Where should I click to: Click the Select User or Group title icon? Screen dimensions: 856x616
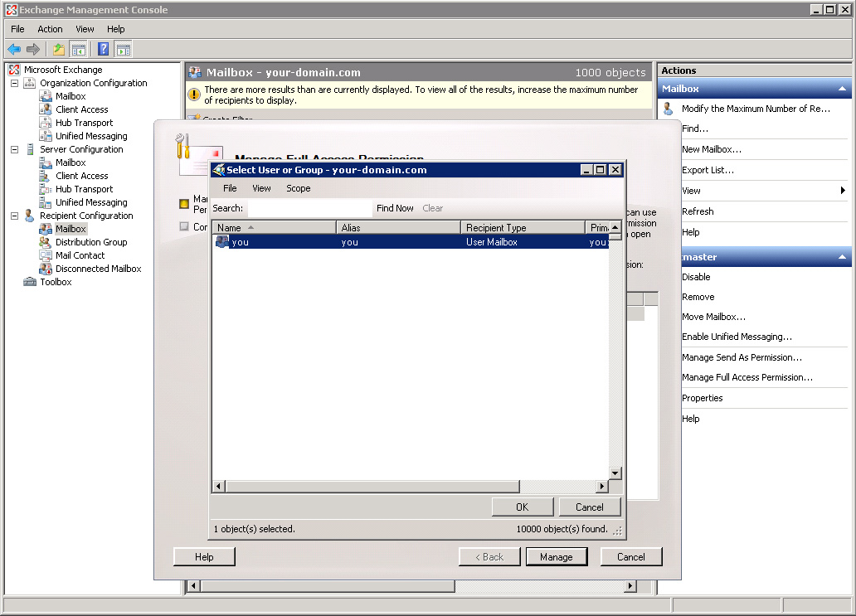pyautogui.click(x=219, y=170)
